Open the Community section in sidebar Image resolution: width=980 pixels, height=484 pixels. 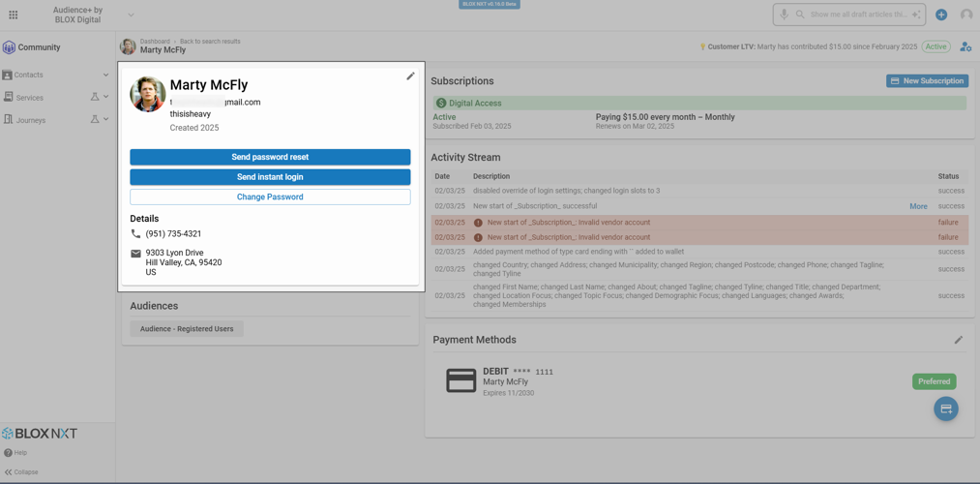point(32,46)
